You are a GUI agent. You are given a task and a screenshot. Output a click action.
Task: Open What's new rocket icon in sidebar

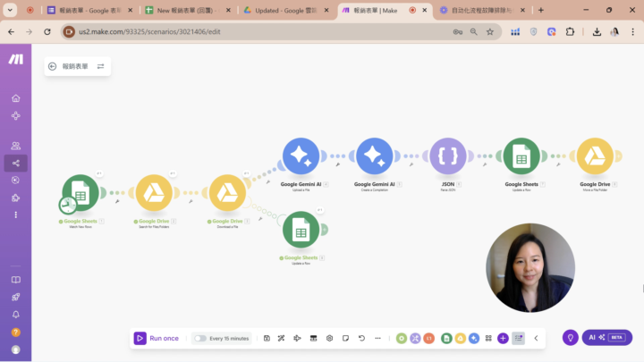click(x=15, y=297)
